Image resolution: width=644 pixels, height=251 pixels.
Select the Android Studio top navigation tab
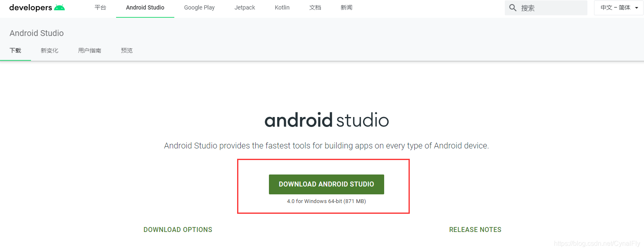tap(145, 7)
